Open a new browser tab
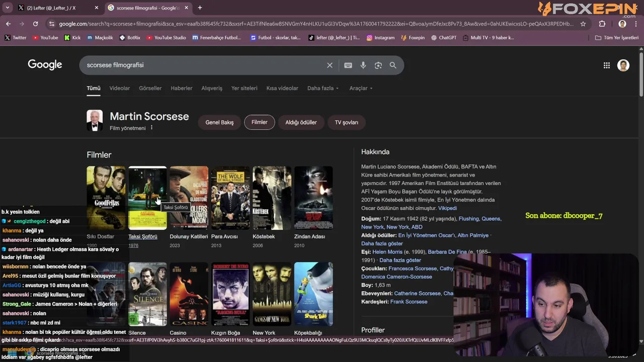The height and width of the screenshot is (362, 644). 200,8
